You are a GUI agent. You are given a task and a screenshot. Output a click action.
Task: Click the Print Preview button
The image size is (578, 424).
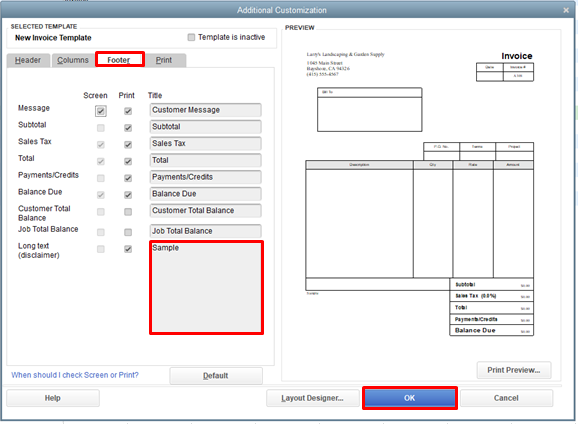[514, 370]
